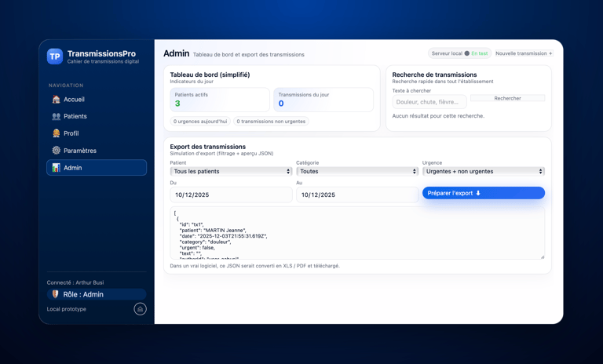Image resolution: width=603 pixels, height=364 pixels.
Task: Click 'Aucun résultat pour cette recherche.' text
Action: pyautogui.click(x=438, y=115)
